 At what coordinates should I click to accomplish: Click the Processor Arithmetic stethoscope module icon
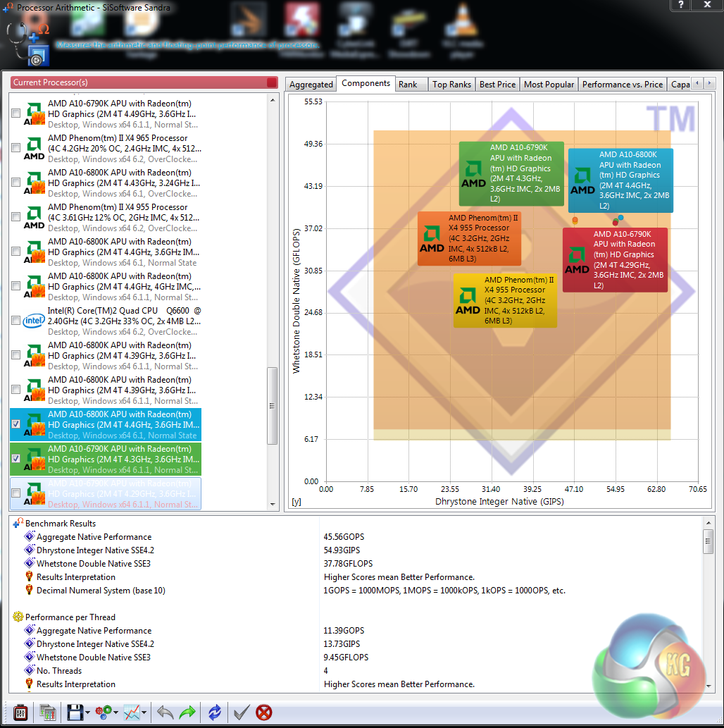27,43
